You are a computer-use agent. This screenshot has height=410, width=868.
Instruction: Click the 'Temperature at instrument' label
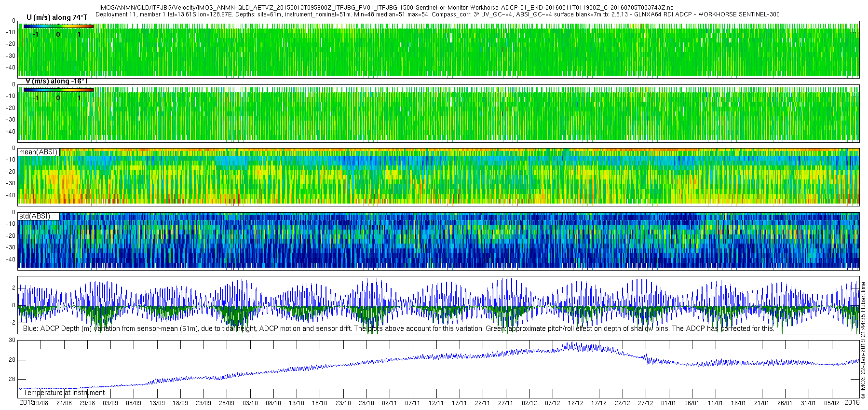(64, 393)
